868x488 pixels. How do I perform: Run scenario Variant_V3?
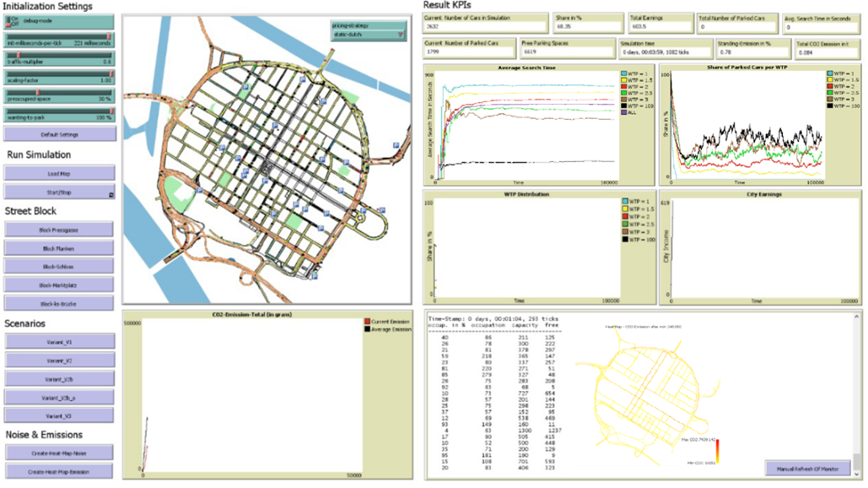point(59,415)
